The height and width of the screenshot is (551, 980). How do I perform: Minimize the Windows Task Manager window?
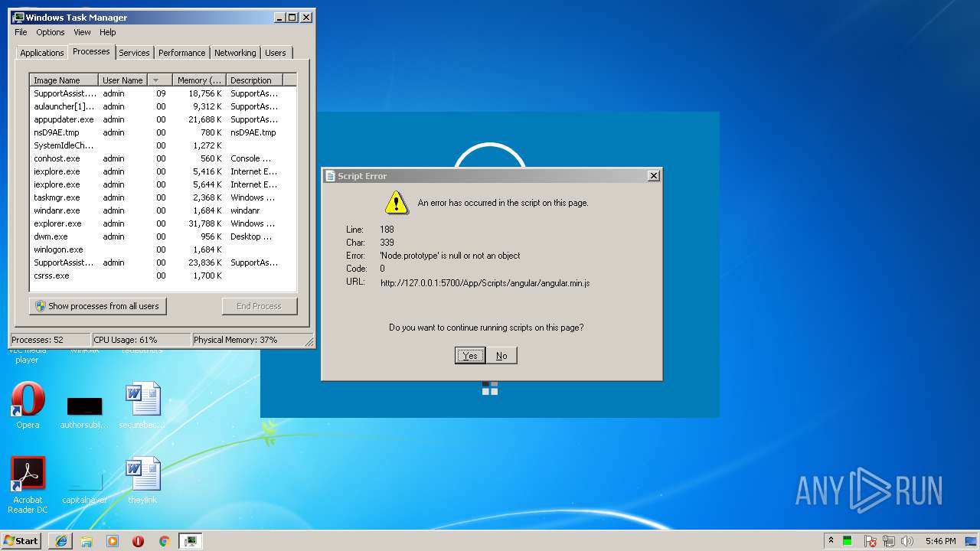point(279,17)
